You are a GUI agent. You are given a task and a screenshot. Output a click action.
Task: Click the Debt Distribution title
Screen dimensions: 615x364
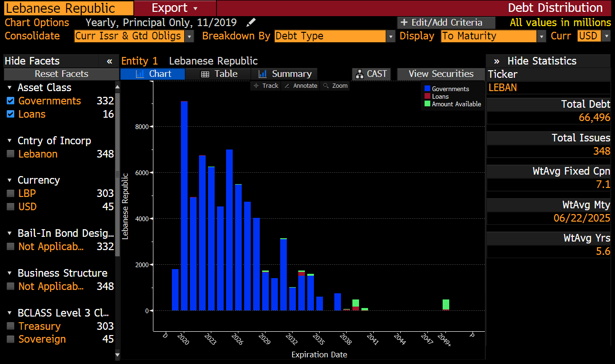tap(555, 8)
